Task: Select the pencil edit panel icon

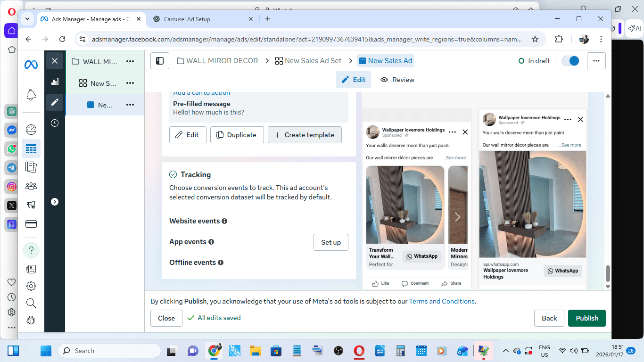Action: point(55,102)
